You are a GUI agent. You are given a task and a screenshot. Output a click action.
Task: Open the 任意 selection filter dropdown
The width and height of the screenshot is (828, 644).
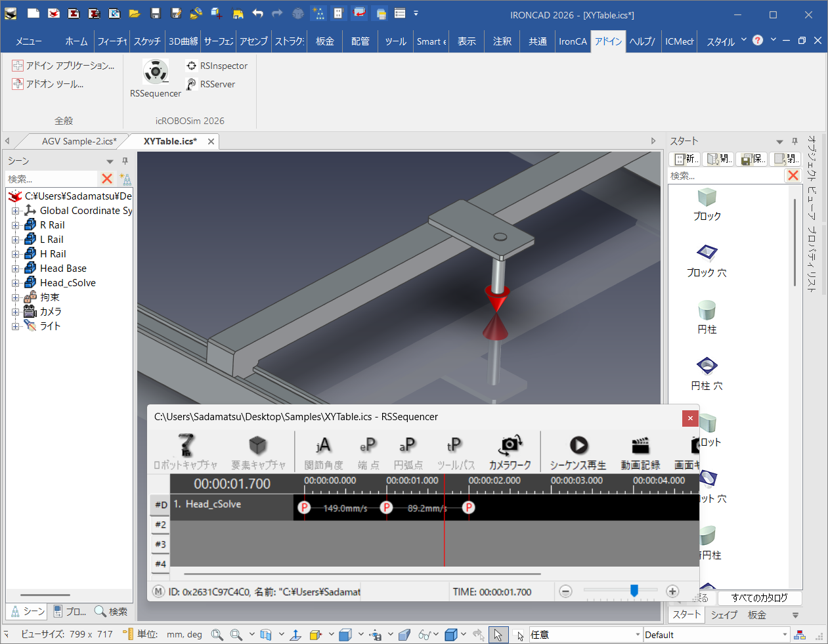(638, 635)
